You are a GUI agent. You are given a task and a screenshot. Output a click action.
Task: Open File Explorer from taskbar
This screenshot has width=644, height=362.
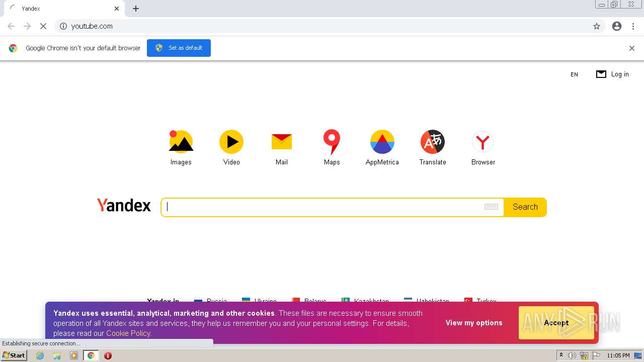(x=57, y=355)
